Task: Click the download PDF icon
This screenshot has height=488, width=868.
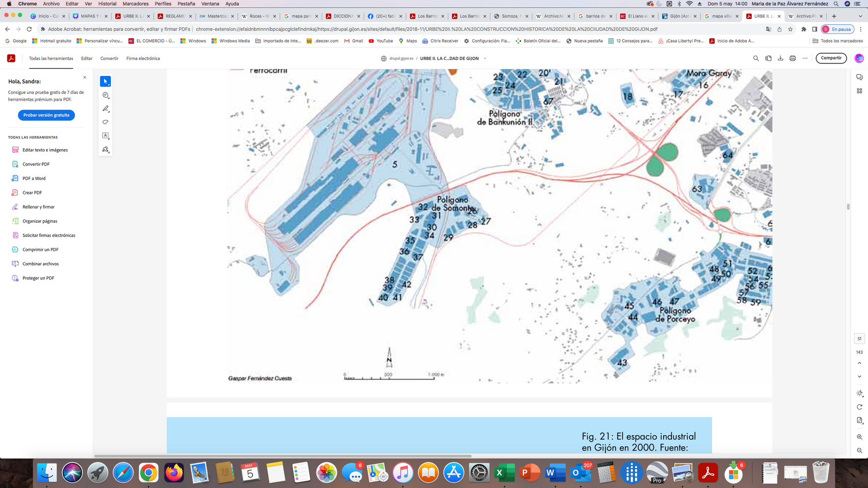Action: 780,59
